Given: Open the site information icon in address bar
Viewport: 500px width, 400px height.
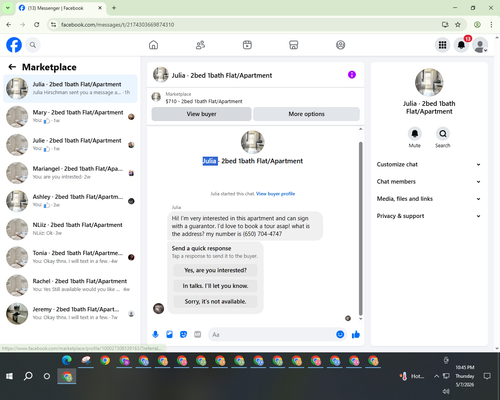Looking at the screenshot, I should tap(53, 24).
